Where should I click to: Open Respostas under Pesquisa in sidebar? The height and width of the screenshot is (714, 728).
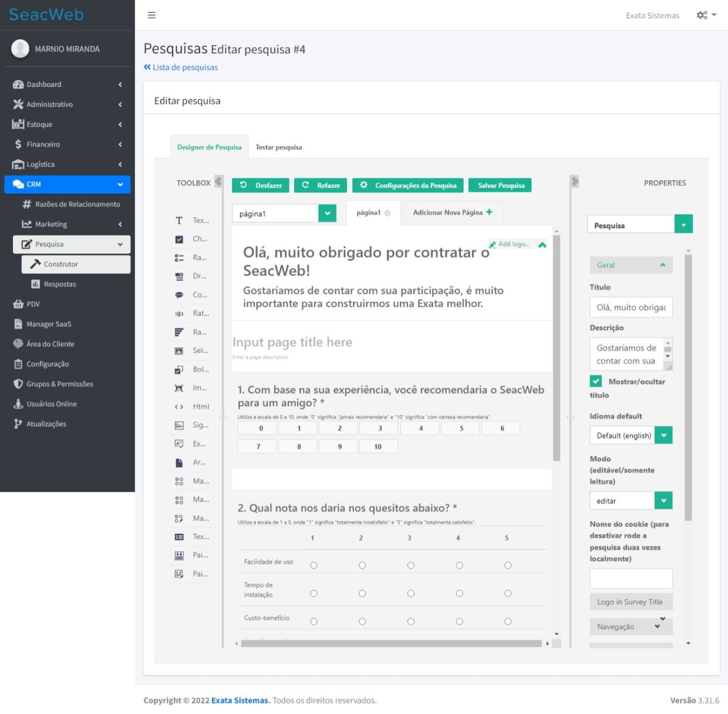[x=76, y=284]
